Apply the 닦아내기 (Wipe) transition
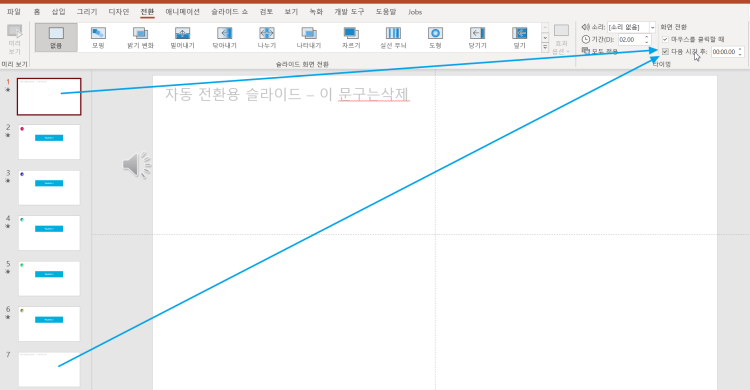 224,37
